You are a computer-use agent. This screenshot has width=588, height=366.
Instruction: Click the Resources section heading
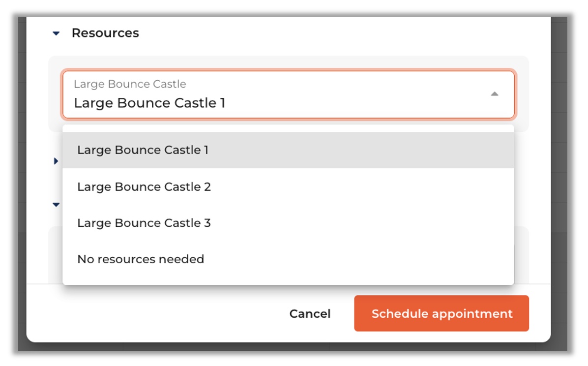click(x=105, y=33)
